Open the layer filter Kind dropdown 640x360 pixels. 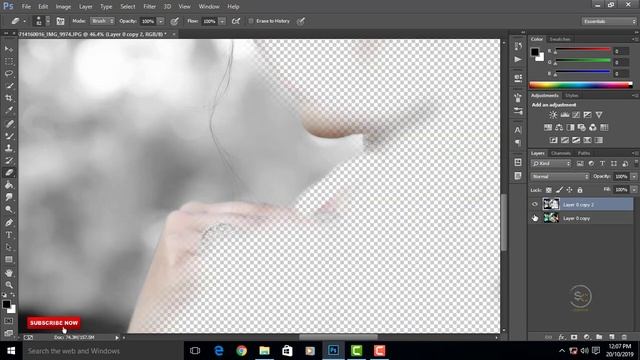tap(551, 164)
